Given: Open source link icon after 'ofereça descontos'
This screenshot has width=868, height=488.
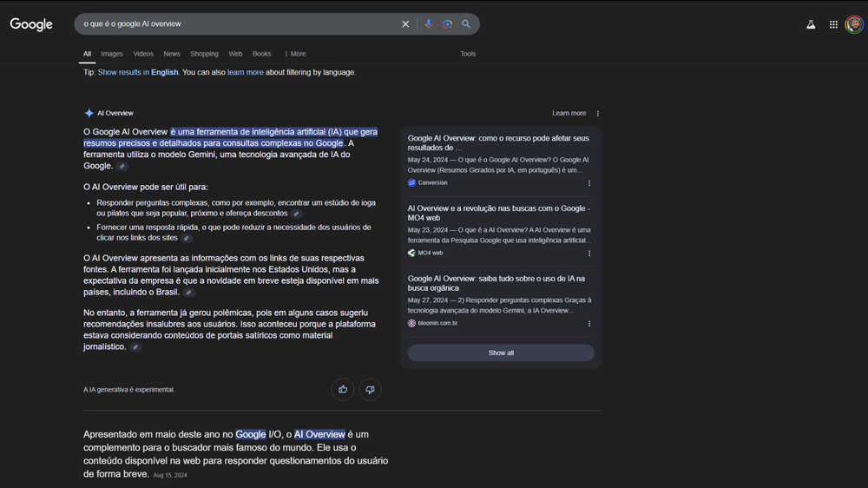Looking at the screenshot, I should [296, 214].
